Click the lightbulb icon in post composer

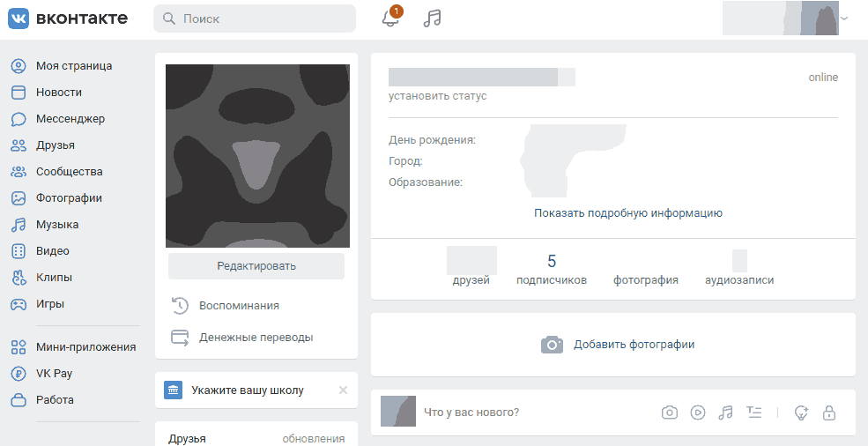801,412
